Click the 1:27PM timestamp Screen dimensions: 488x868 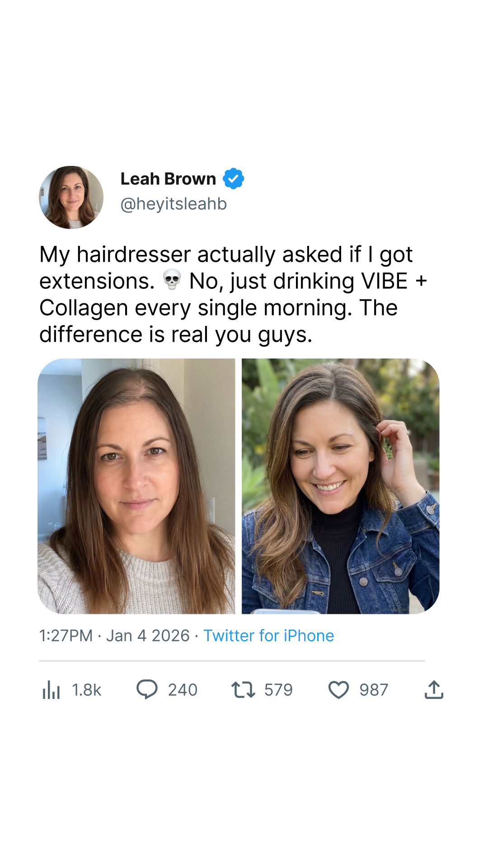coord(66,636)
